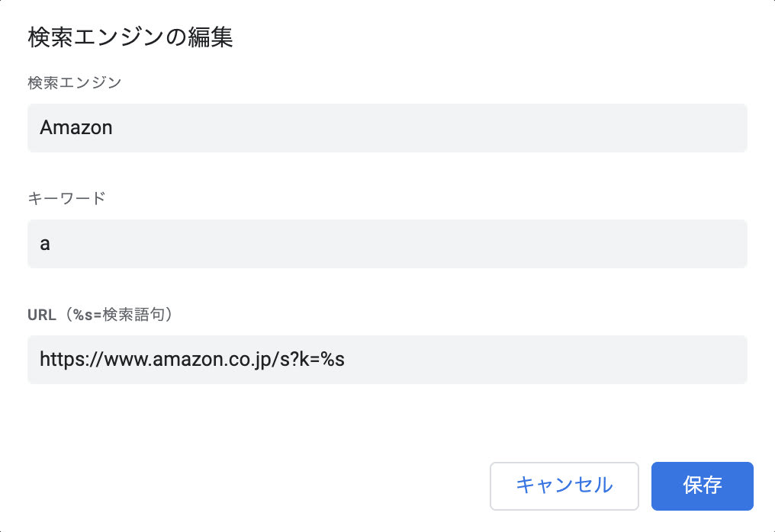The image size is (775, 532).
Task: Click the bold URL label text
Action: pyautogui.click(x=42, y=315)
